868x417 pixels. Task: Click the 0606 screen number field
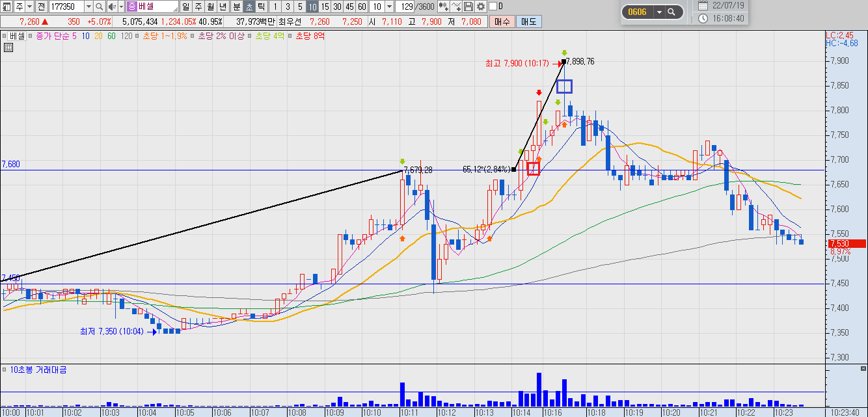[638, 12]
